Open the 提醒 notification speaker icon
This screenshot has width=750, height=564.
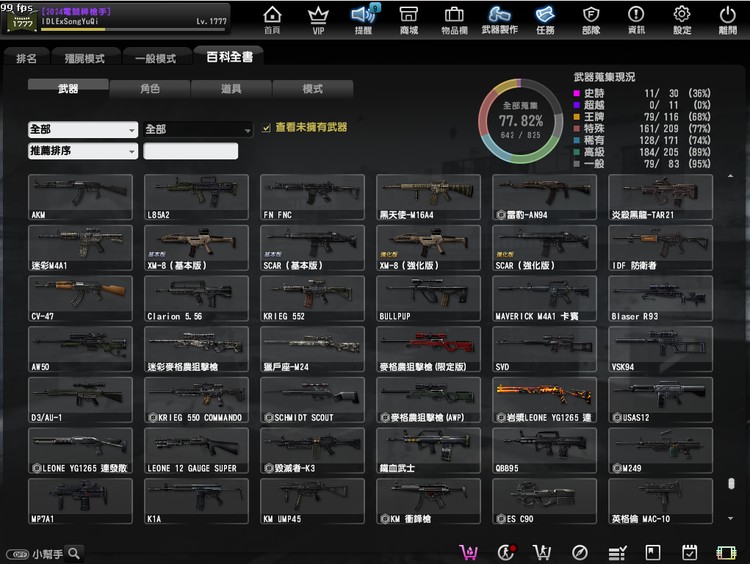363,20
